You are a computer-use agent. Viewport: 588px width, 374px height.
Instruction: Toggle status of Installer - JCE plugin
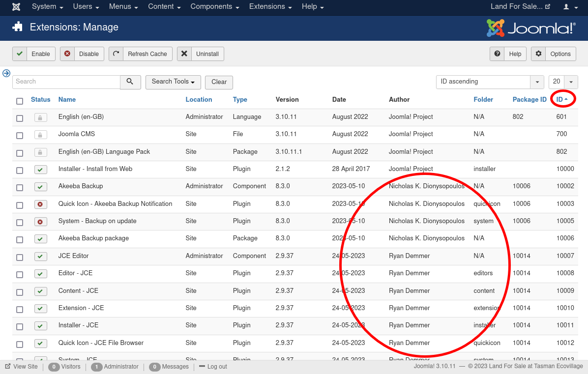pos(40,326)
